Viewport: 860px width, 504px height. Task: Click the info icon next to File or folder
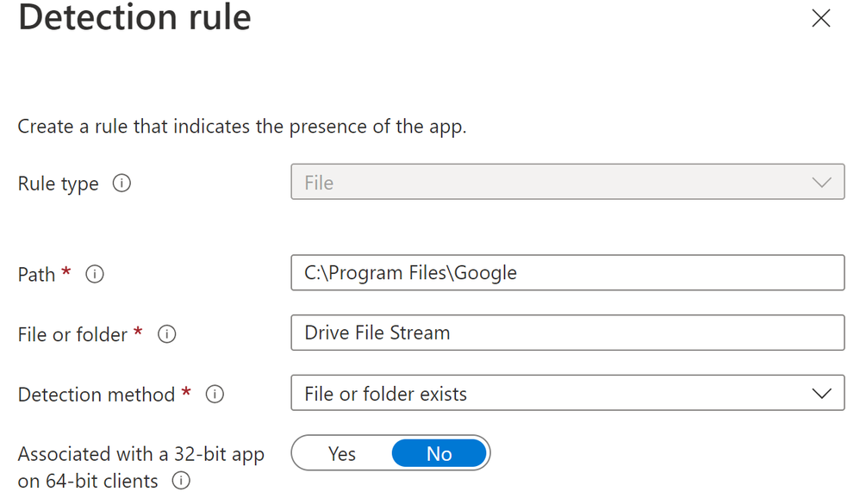[166, 334]
